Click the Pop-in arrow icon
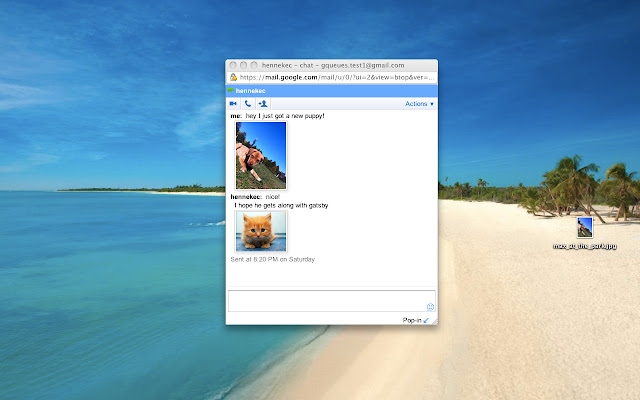 (x=427, y=320)
